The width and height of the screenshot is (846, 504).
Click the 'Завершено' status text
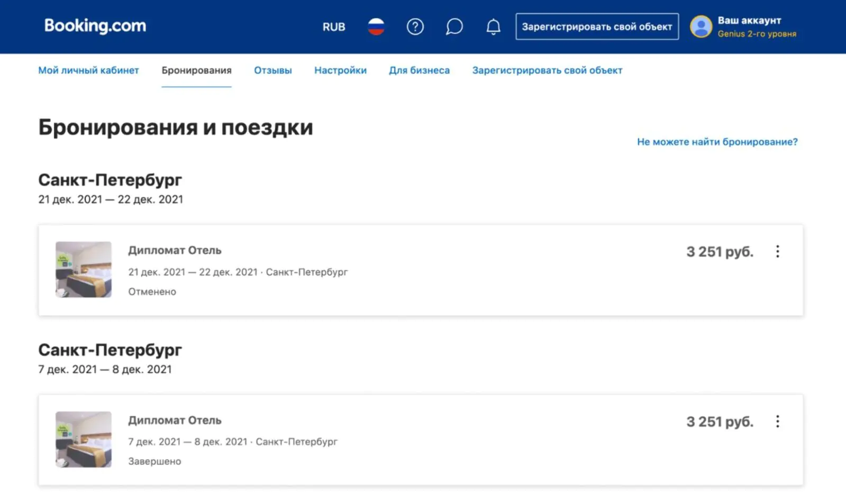(x=154, y=461)
